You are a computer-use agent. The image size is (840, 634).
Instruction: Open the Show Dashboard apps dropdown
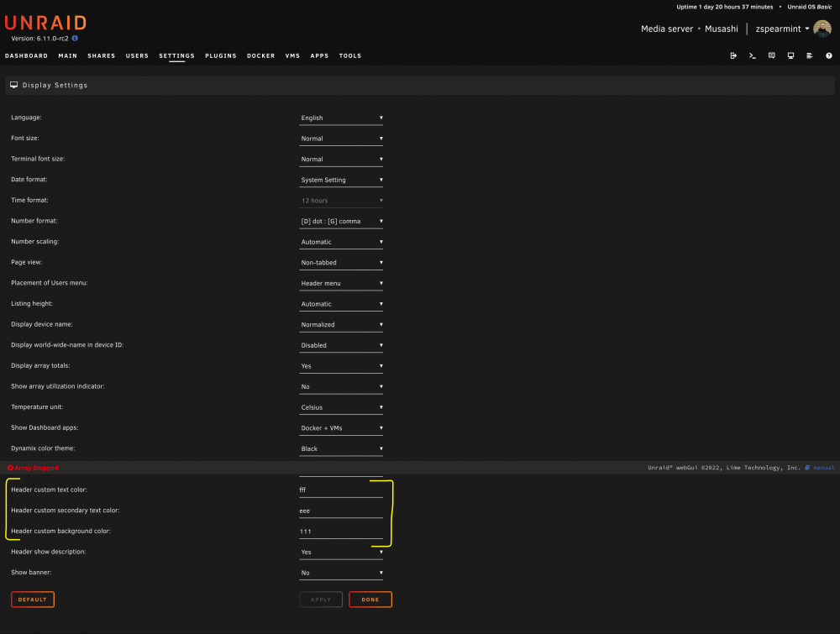point(341,427)
